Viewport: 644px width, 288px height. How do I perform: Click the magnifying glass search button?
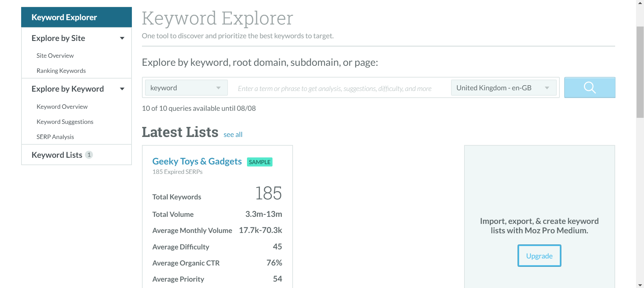[x=589, y=88]
